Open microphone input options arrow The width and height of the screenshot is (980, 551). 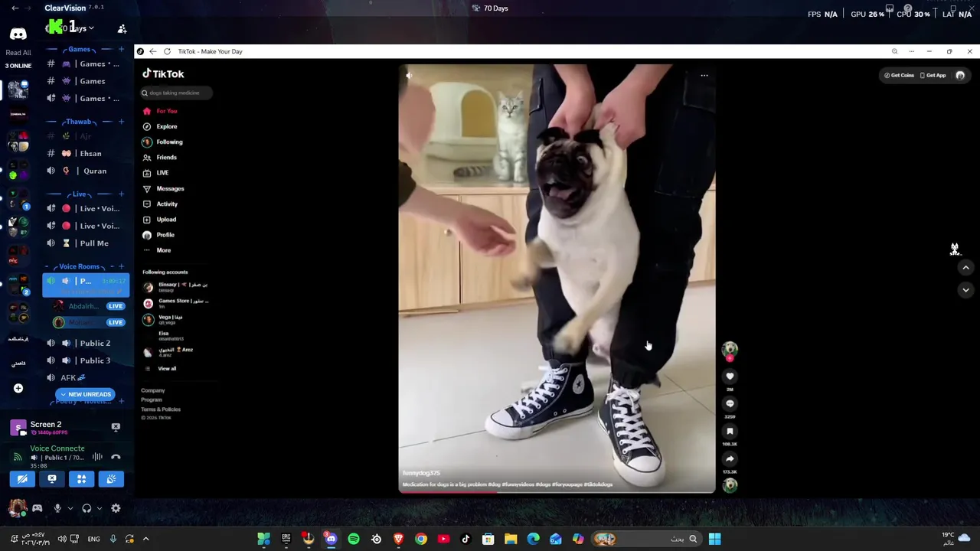70,508
